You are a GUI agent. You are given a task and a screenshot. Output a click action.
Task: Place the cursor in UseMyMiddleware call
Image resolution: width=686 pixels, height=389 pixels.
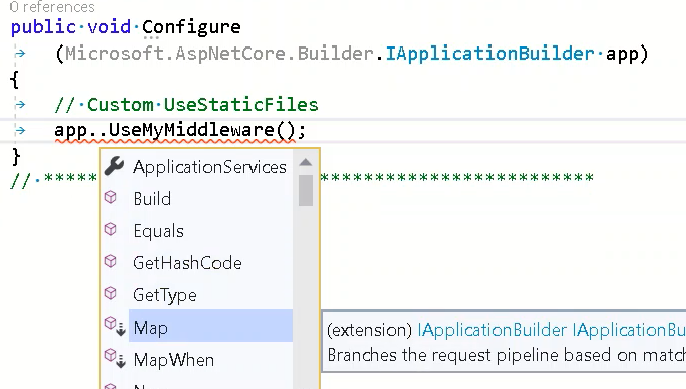tap(191, 130)
